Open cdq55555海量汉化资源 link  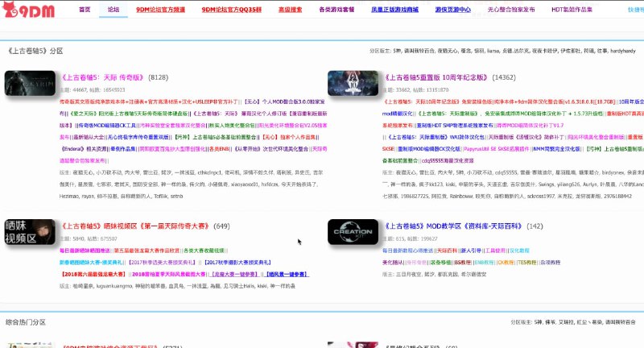coord(448,160)
